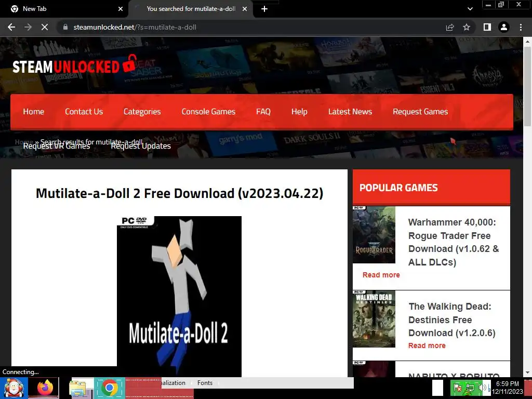Click the page vertical scrollbar thumb

[x=527, y=87]
